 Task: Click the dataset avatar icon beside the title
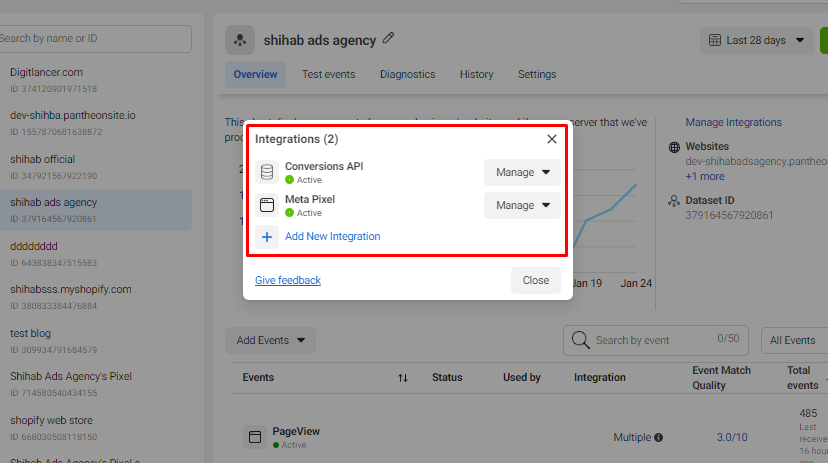[240, 40]
